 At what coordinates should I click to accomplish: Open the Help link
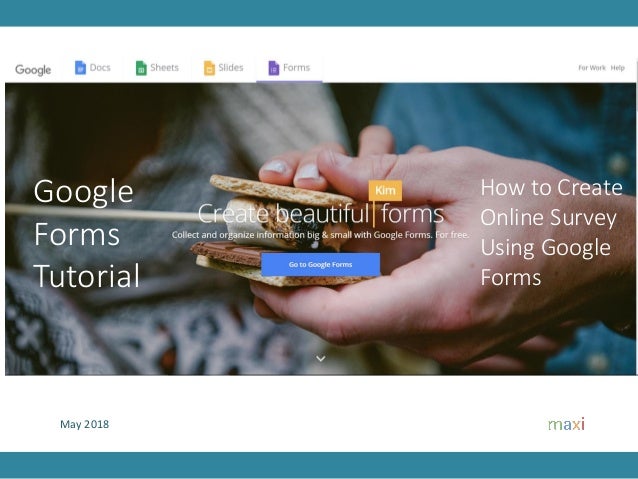pos(617,68)
